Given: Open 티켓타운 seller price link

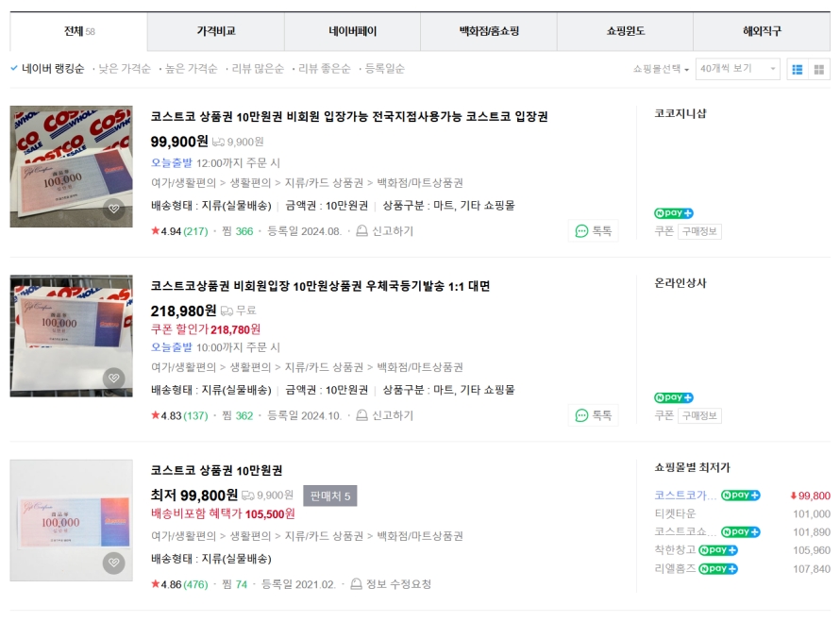Looking at the screenshot, I should (x=675, y=513).
